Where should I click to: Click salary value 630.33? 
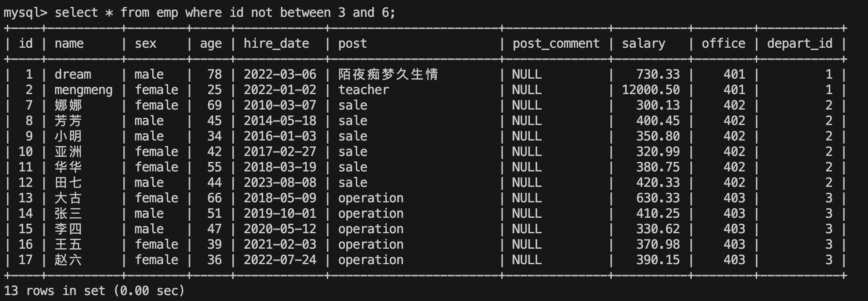pyautogui.click(x=658, y=198)
